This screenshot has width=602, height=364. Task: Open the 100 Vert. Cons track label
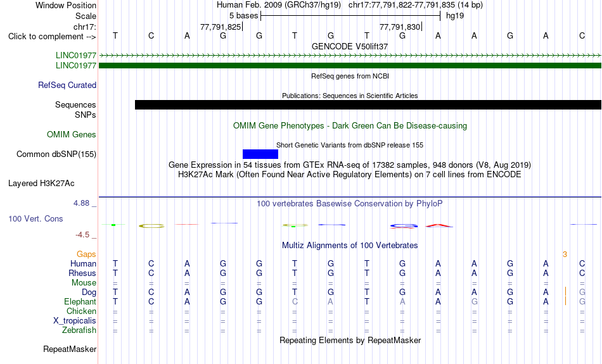(35, 218)
